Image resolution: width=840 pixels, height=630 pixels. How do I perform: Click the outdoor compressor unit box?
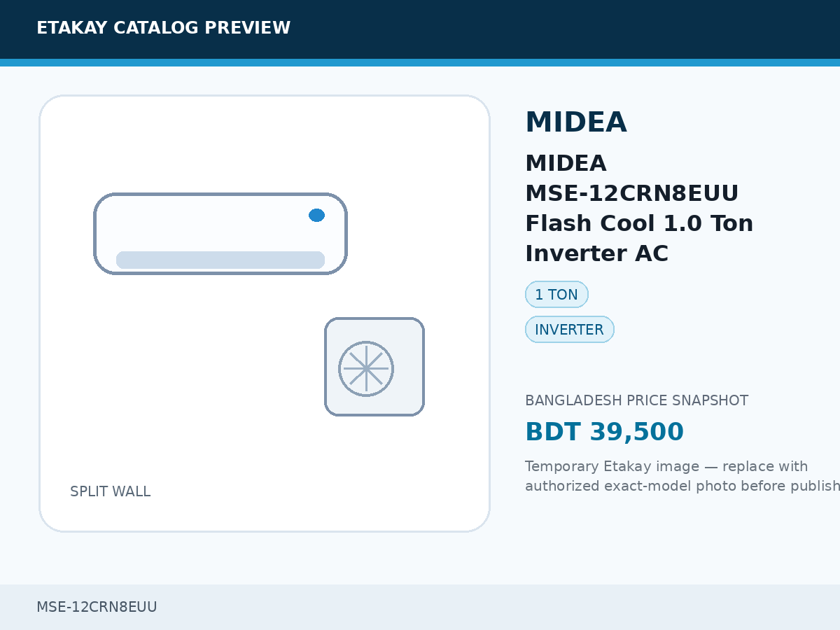pos(374,367)
